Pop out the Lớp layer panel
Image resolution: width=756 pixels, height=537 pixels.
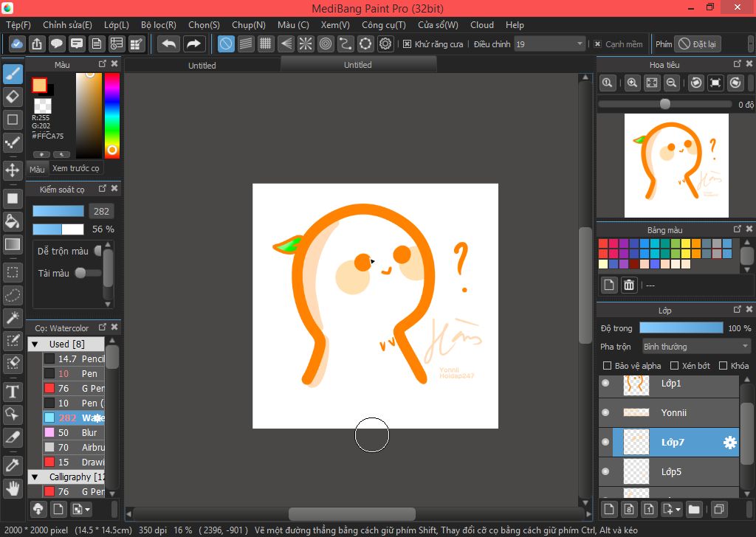click(x=737, y=310)
